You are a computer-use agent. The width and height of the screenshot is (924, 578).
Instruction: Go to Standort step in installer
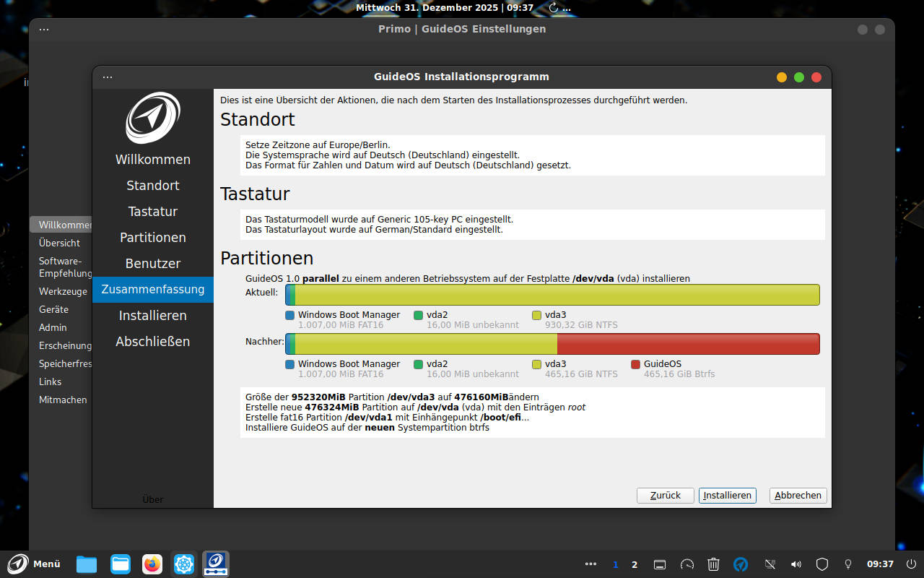[x=153, y=186]
